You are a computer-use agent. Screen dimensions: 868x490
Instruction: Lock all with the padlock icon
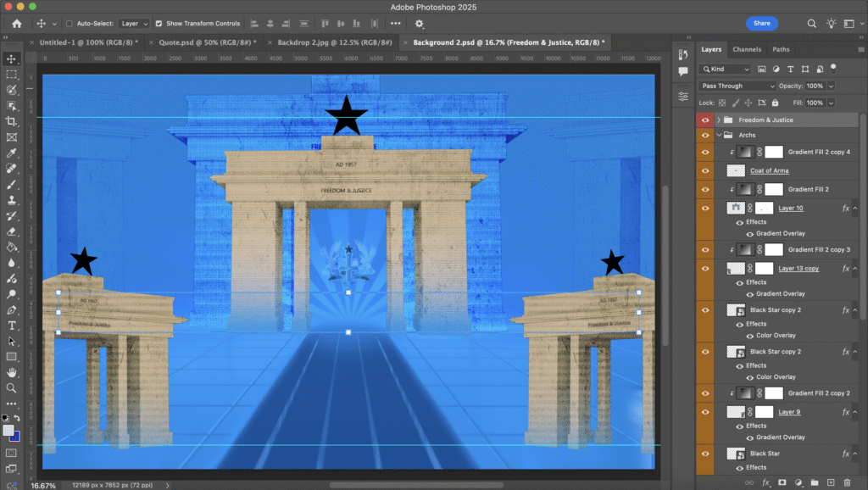[775, 103]
